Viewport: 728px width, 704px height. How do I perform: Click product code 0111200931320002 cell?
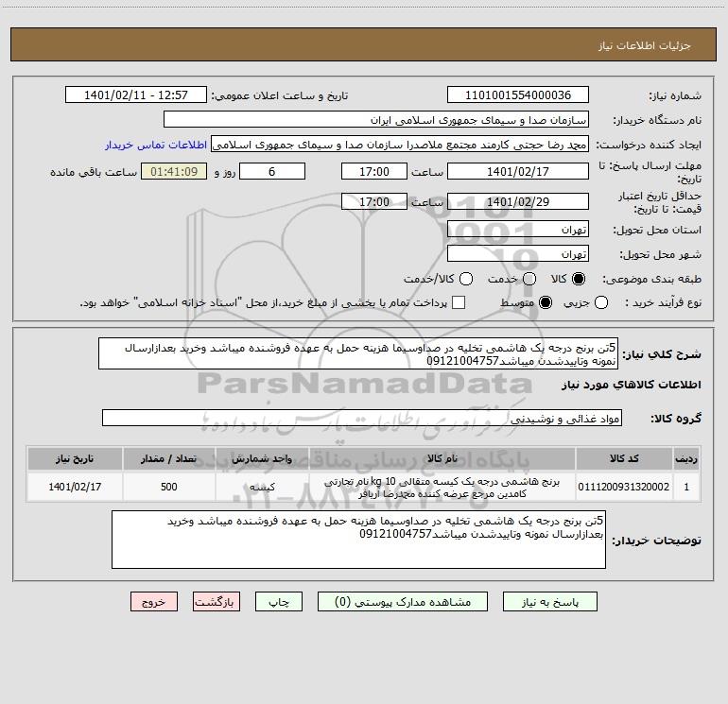tap(624, 487)
